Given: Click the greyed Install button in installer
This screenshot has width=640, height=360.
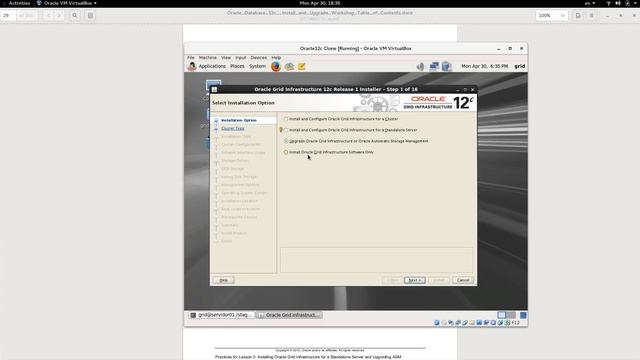Looking at the screenshot, I should coord(438,280).
